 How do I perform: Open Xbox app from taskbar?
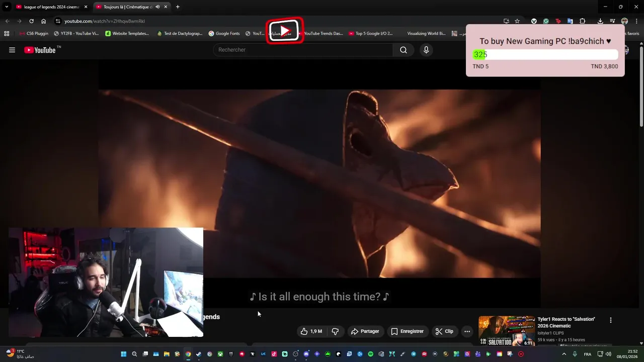point(220,354)
